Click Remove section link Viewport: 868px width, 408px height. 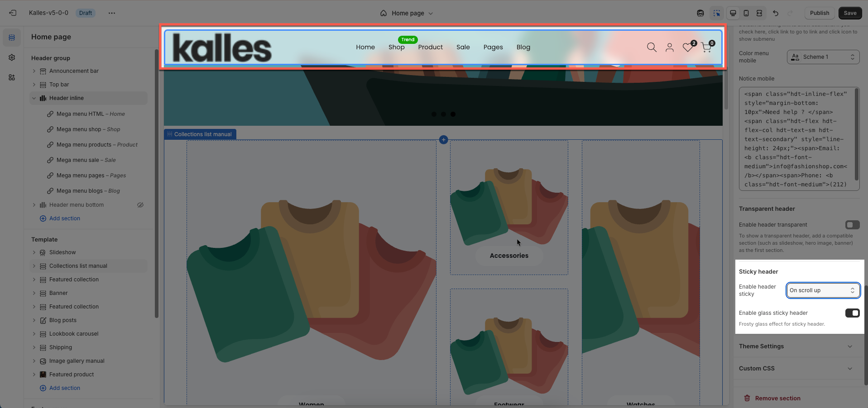tap(777, 399)
